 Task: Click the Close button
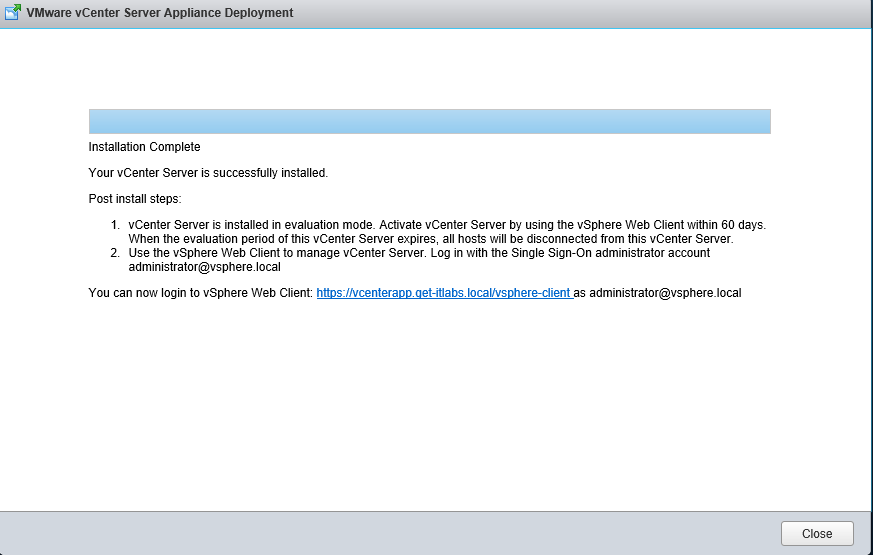point(816,534)
